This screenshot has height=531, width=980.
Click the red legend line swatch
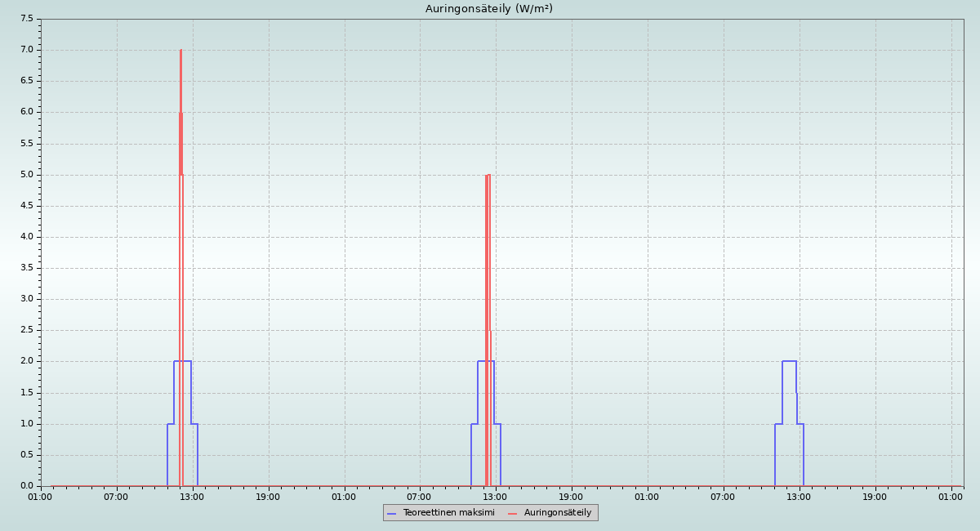[513, 513]
